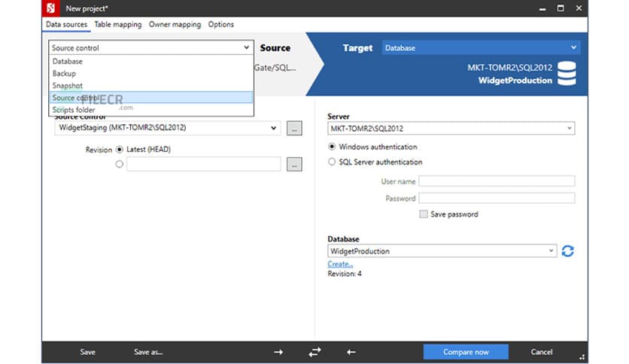Enable the Save password checkbox
Screen dimensions: 629x364
pyautogui.click(x=424, y=214)
